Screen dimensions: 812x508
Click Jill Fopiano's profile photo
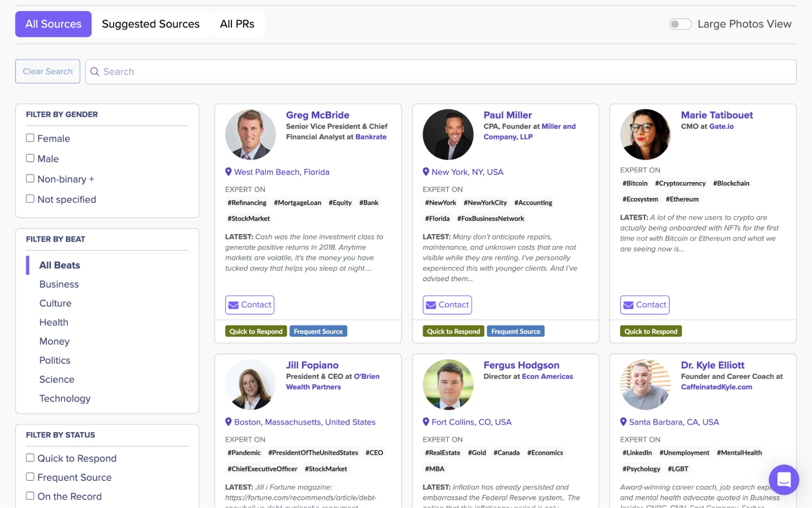250,384
